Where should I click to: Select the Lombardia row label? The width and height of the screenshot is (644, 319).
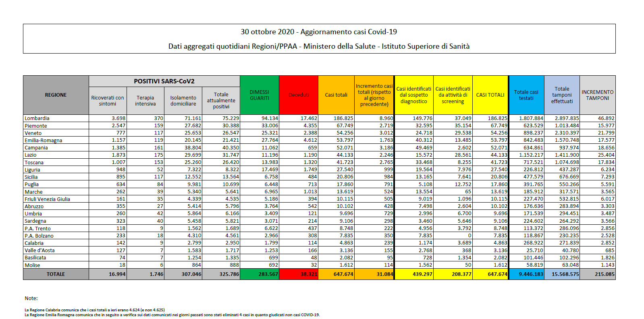[x=37, y=118]
